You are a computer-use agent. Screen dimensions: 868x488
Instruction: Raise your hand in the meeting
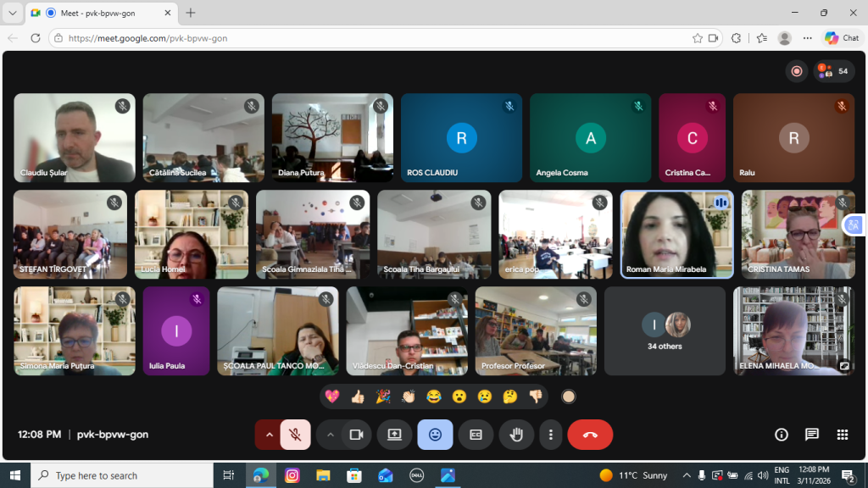[x=516, y=435]
